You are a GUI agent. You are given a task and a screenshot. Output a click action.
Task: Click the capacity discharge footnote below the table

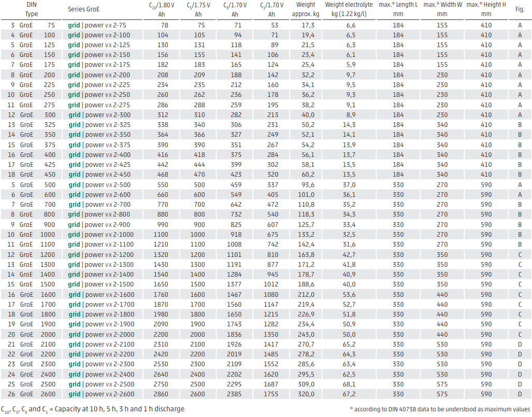[x=93, y=410]
